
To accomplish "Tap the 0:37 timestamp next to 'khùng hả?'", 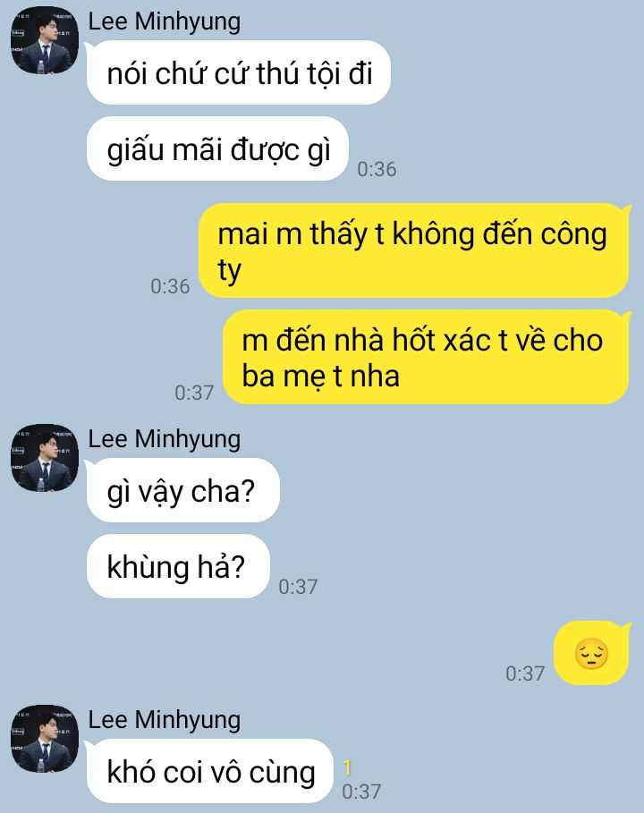I will pos(298,587).
